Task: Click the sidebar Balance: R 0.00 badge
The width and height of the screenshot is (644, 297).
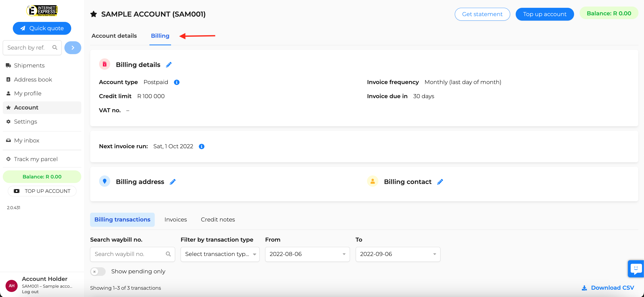Action: coord(42,177)
